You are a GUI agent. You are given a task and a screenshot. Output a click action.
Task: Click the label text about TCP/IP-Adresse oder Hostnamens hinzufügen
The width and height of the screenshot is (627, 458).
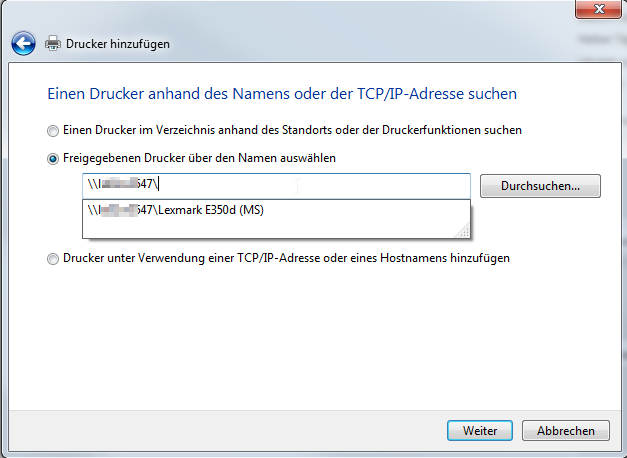[x=286, y=258]
